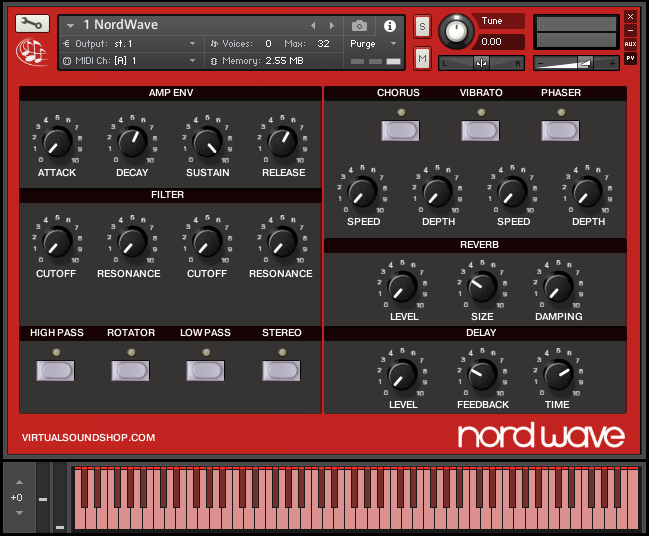Solo the instrument with S button

(x=421, y=25)
